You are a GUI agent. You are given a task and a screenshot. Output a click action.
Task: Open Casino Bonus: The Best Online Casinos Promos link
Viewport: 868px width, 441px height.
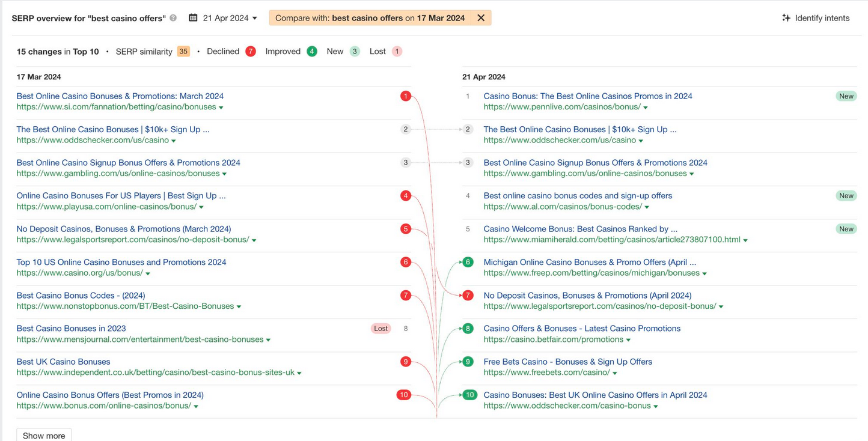588,96
